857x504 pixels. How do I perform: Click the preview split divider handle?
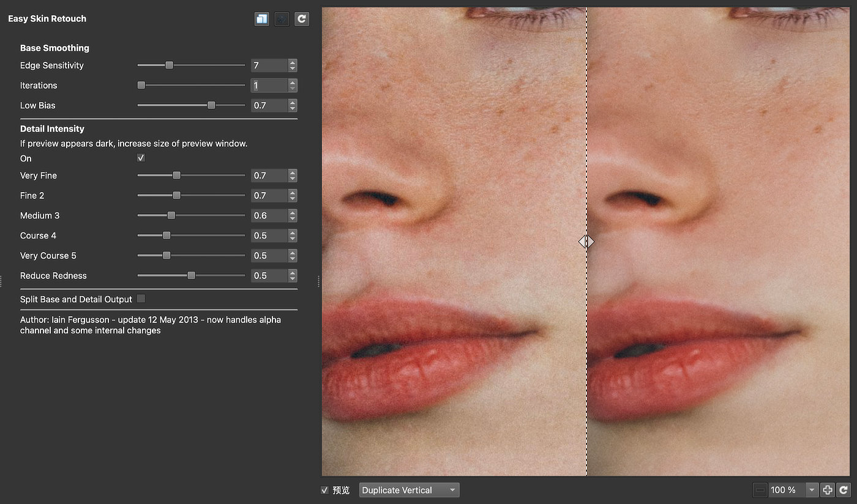586,242
